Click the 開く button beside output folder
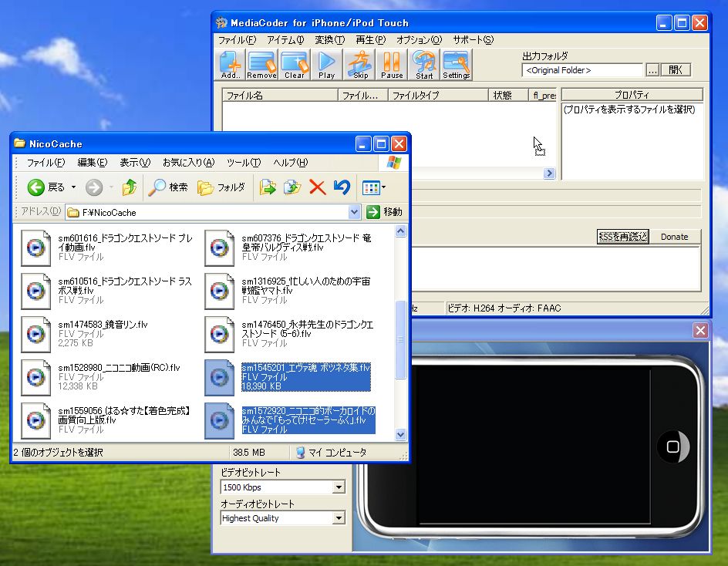 676,70
